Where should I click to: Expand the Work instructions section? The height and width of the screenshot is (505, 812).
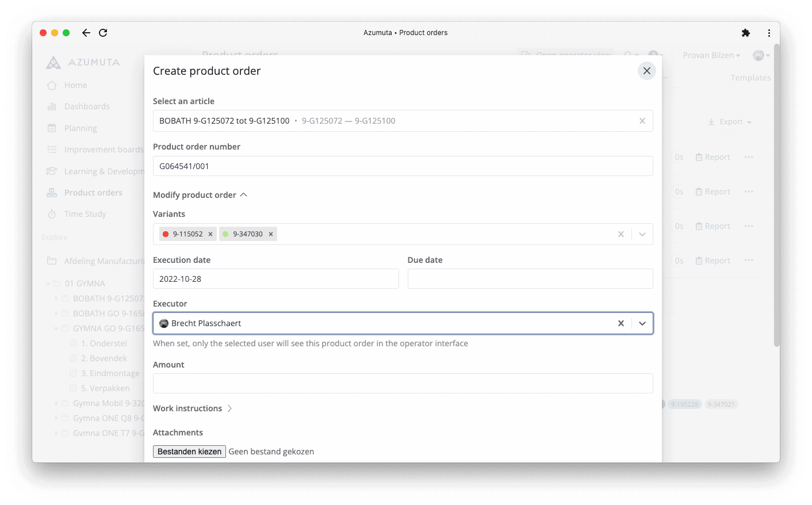[229, 408]
